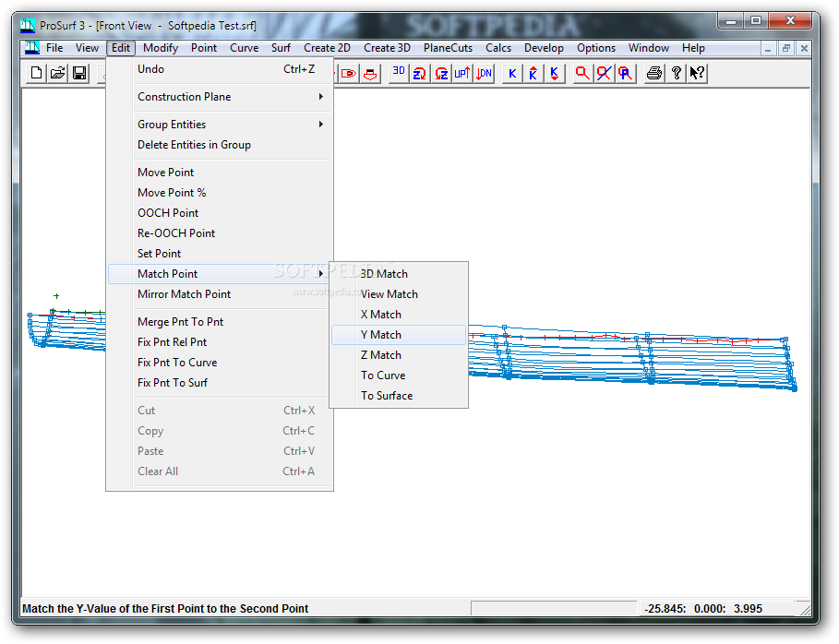Viewport: 839px width, 644px height.
Task: Open the Create 2D menu
Action: coord(327,48)
